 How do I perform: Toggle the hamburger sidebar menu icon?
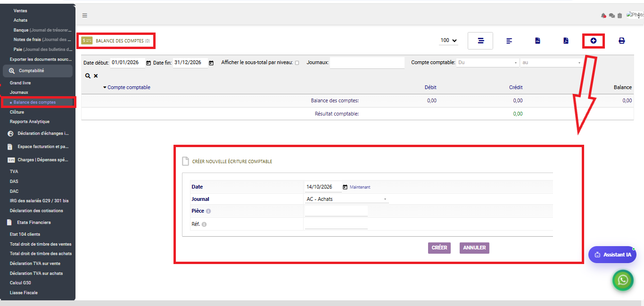85,16
